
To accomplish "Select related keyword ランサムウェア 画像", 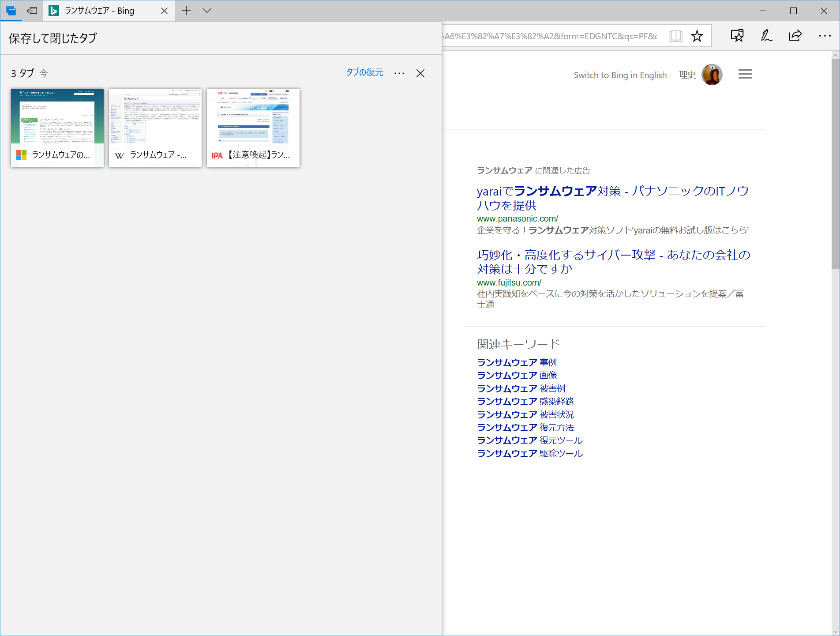I will point(517,375).
